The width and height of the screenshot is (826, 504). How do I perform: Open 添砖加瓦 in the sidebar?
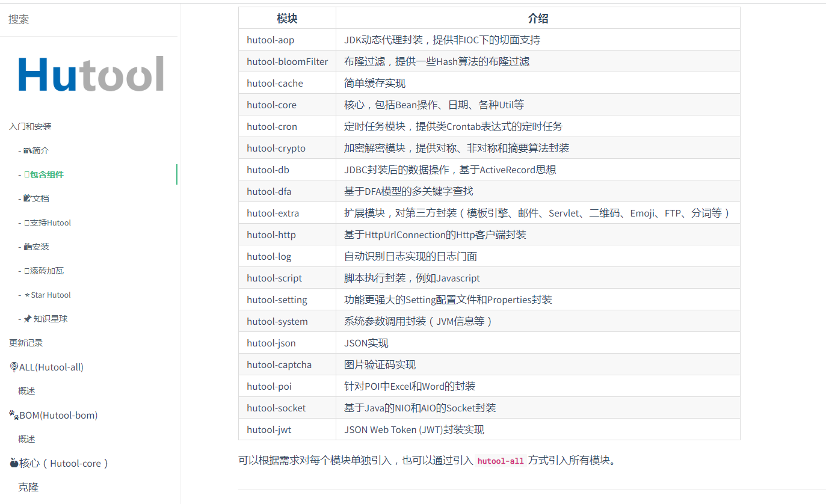click(x=44, y=271)
